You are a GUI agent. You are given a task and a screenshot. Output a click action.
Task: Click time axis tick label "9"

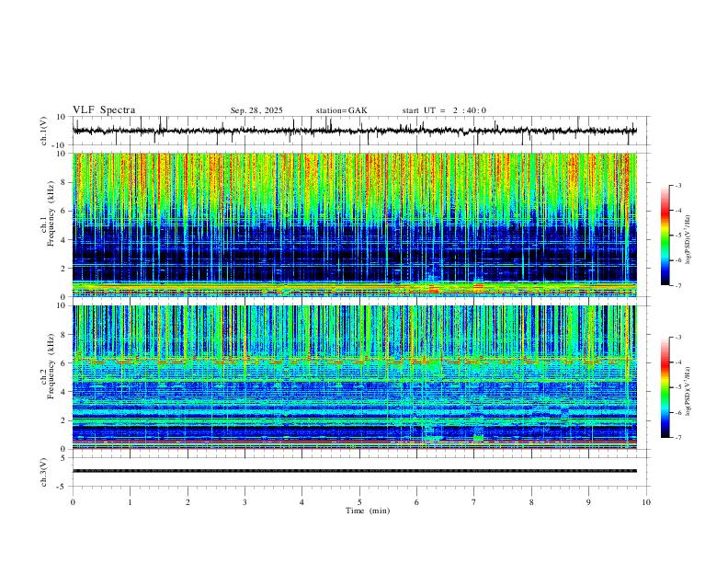pyautogui.click(x=588, y=502)
